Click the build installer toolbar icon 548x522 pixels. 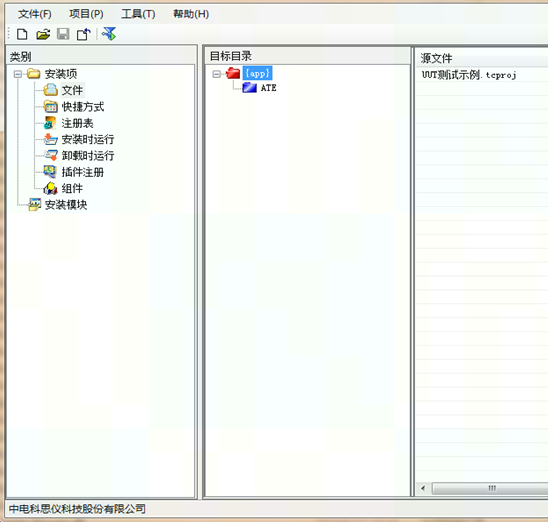[109, 34]
